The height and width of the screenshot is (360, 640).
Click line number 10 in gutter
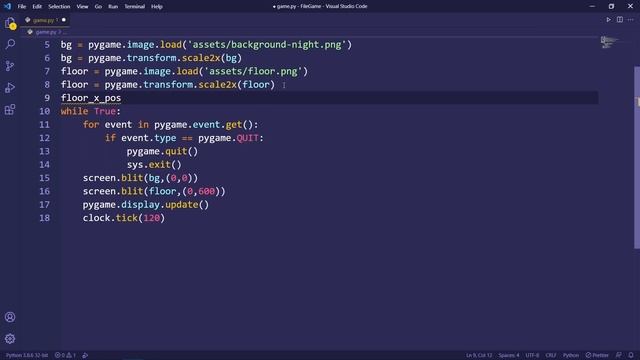(x=44, y=111)
